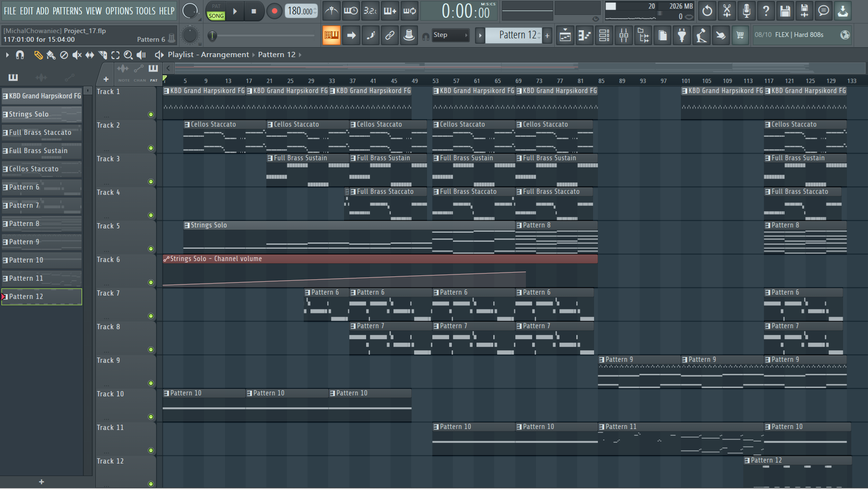
Task: Click the render save-with-waveform icon
Action: click(805, 11)
